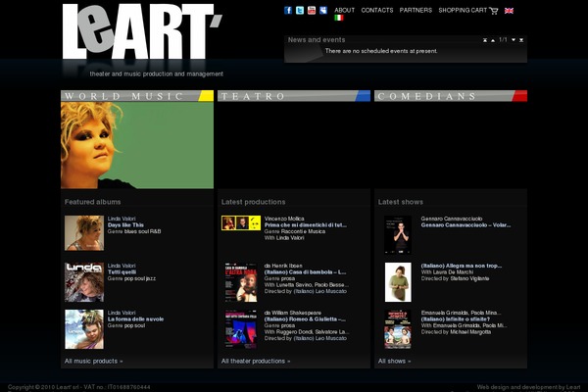
Task: Click the Leart logo
Action: pos(142,31)
